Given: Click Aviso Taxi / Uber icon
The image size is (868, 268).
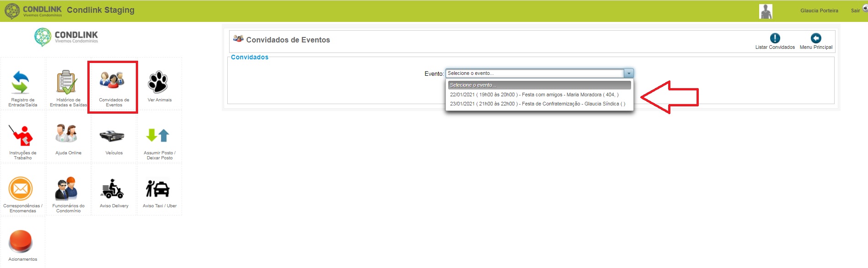Looking at the screenshot, I should [158, 189].
